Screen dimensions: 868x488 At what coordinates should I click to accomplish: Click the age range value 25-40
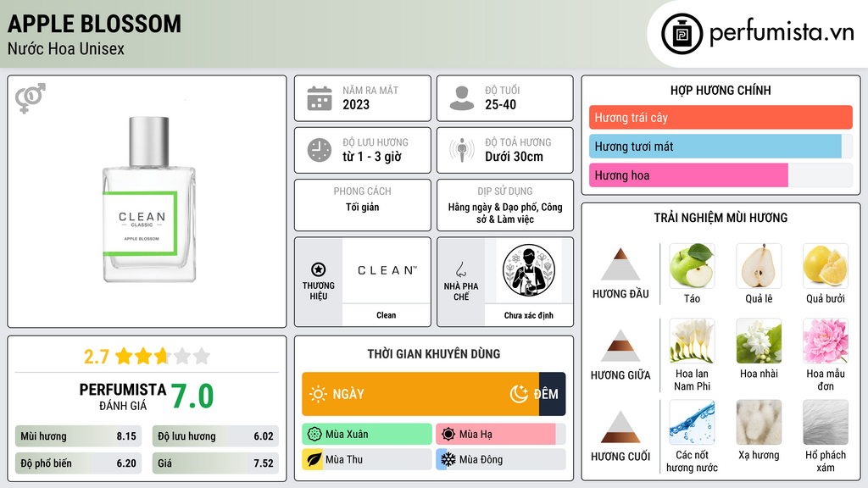[x=500, y=104]
